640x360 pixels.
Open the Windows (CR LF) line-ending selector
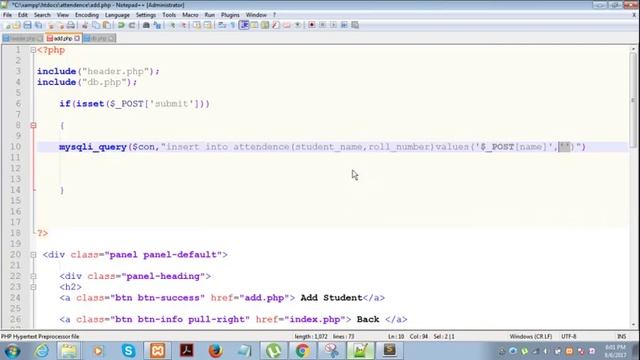click(531, 336)
